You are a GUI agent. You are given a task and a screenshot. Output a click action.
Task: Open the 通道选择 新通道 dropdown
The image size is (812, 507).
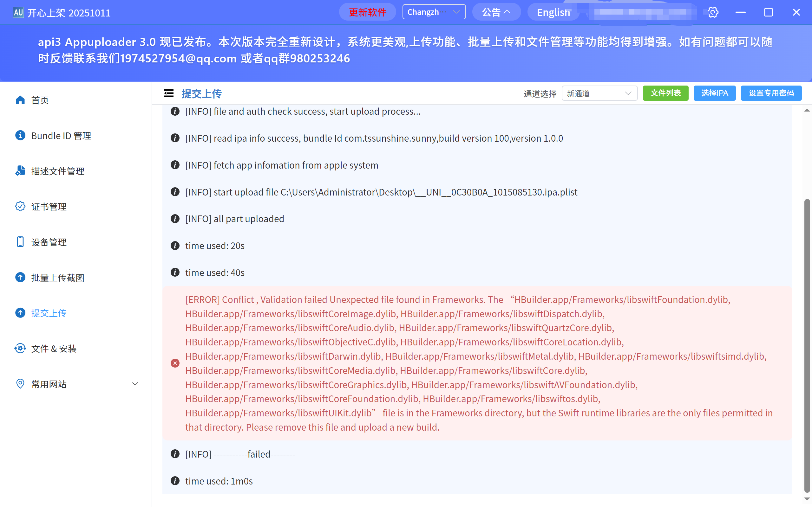tap(599, 93)
